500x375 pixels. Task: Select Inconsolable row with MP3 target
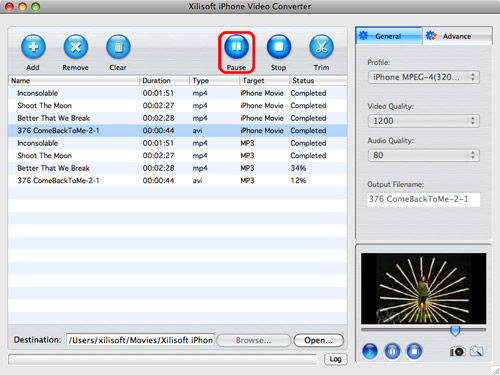click(177, 143)
